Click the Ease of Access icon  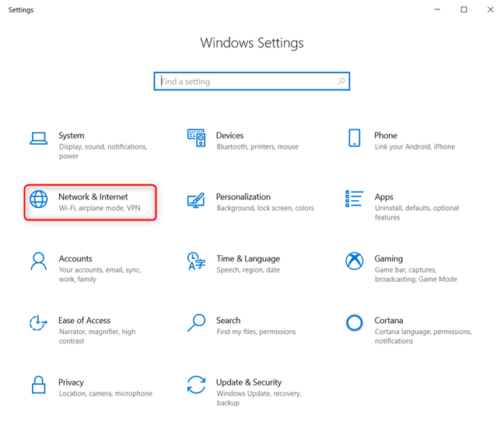(38, 323)
